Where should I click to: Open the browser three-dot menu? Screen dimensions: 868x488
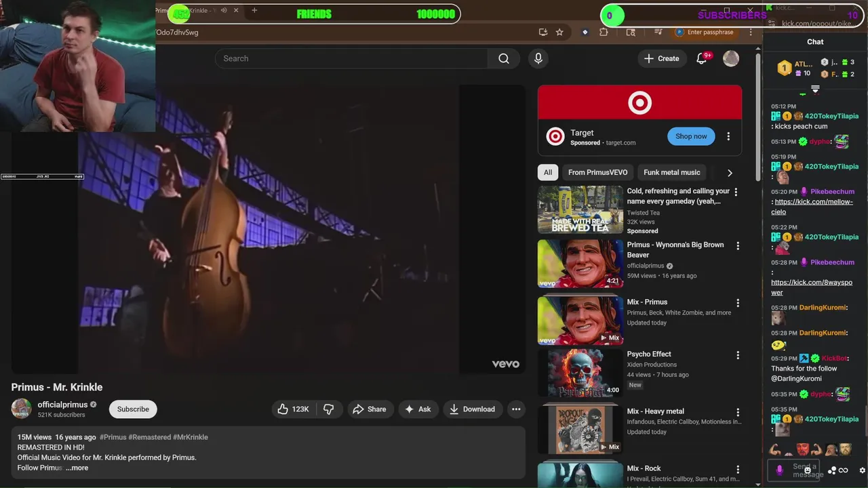pos(750,32)
